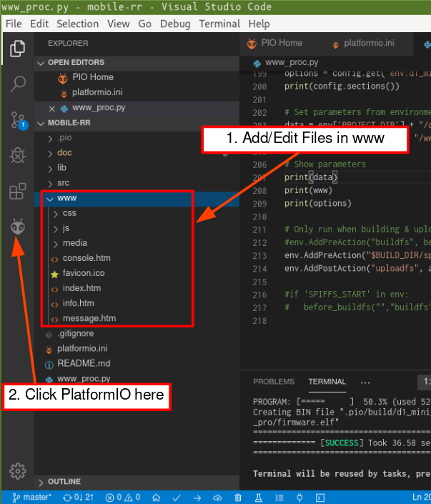Click Serial Monitor plug icon
The width and height of the screenshot is (431, 504).
299,498
